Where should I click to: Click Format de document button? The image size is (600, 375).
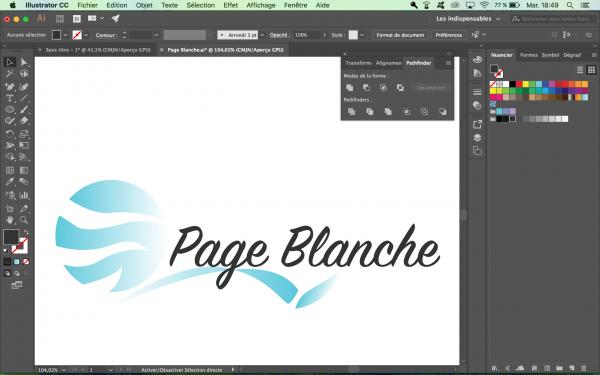coord(400,35)
